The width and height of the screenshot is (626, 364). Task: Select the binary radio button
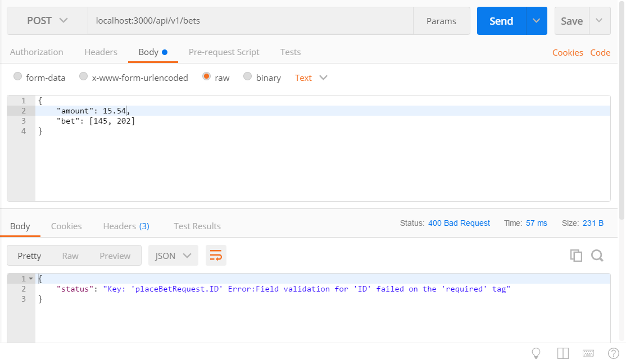coord(247,76)
